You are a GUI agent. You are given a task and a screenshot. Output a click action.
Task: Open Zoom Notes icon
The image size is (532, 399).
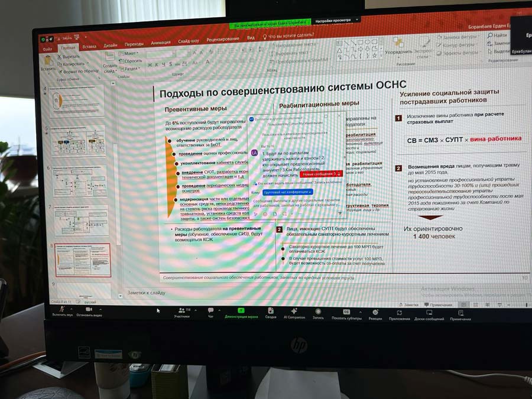pyautogui.click(x=460, y=313)
